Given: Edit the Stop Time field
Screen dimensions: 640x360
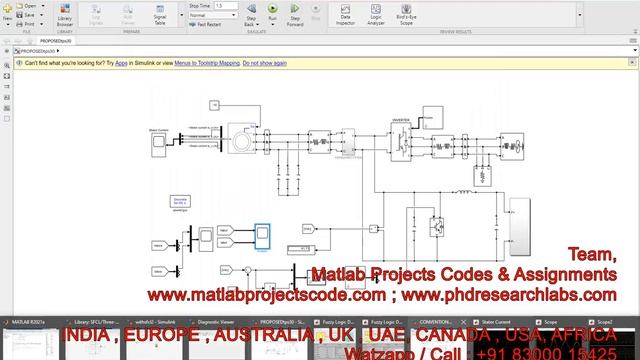Looking at the screenshot, I should point(226,6).
